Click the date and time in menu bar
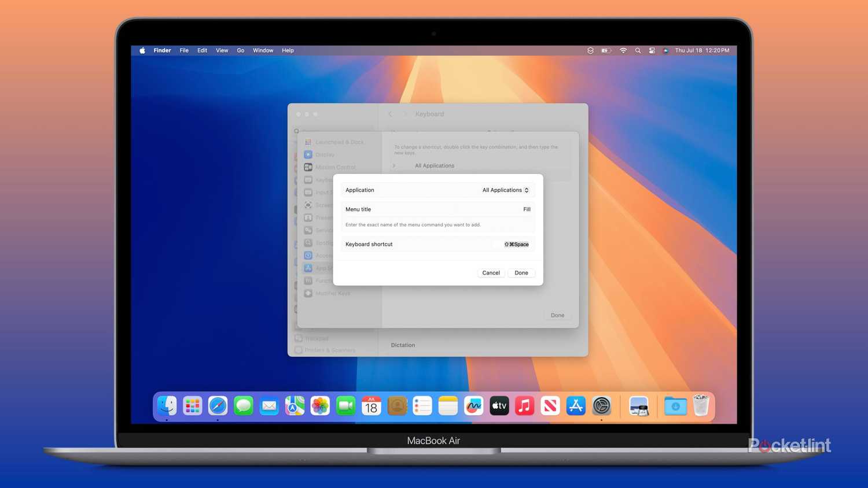The height and width of the screenshot is (488, 868). click(x=702, y=50)
